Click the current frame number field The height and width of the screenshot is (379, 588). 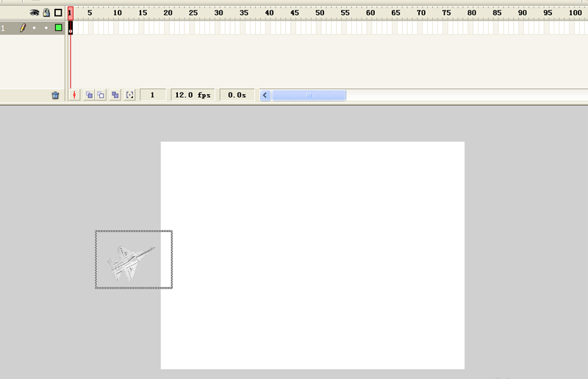tap(153, 95)
